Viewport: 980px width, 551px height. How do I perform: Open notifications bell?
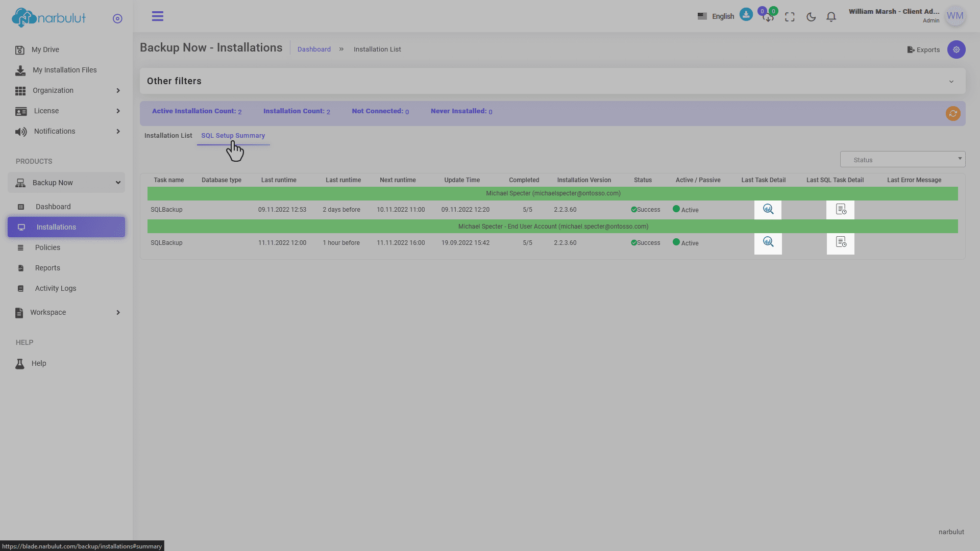pyautogui.click(x=831, y=17)
